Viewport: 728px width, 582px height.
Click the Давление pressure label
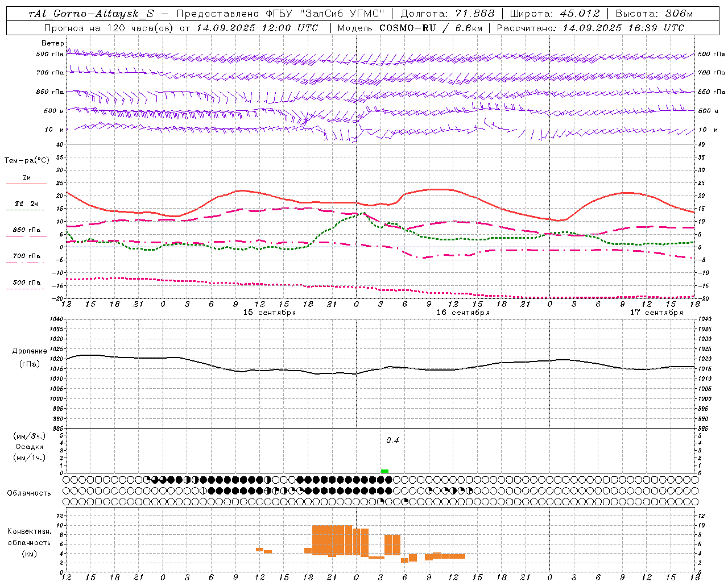click(30, 351)
